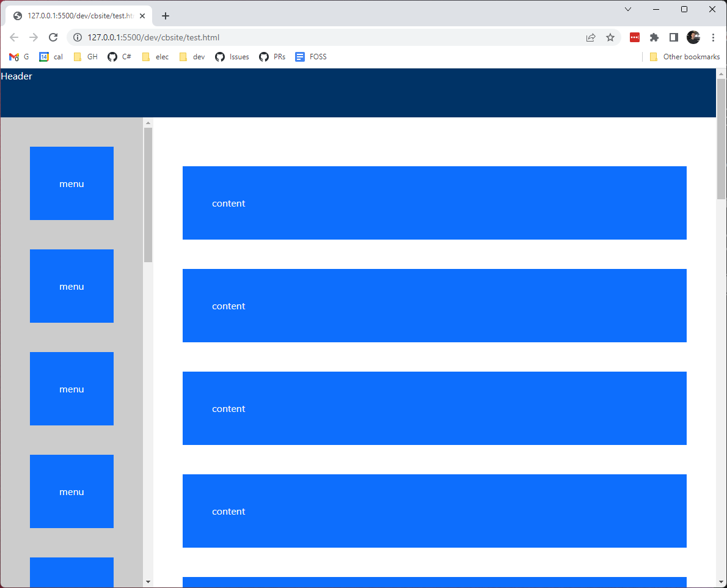This screenshot has height=588, width=727.
Task: Click the grayed forward navigation arrow
Action: (x=34, y=37)
